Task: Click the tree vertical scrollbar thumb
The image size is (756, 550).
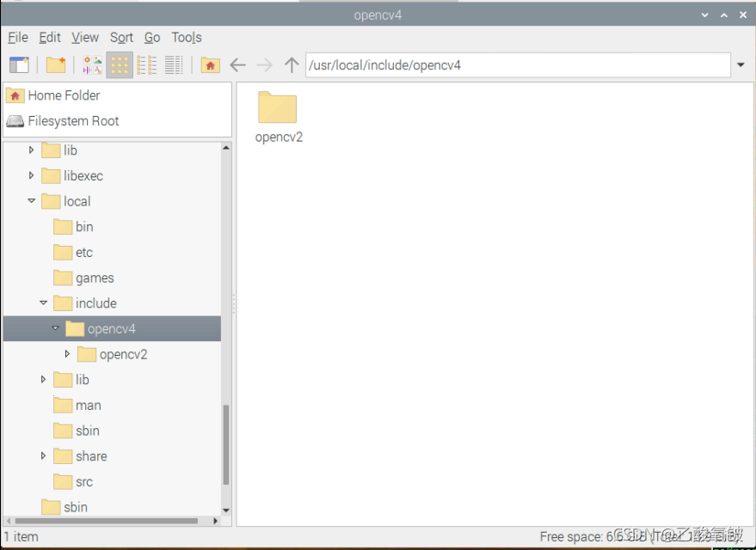Action: pyautogui.click(x=226, y=444)
